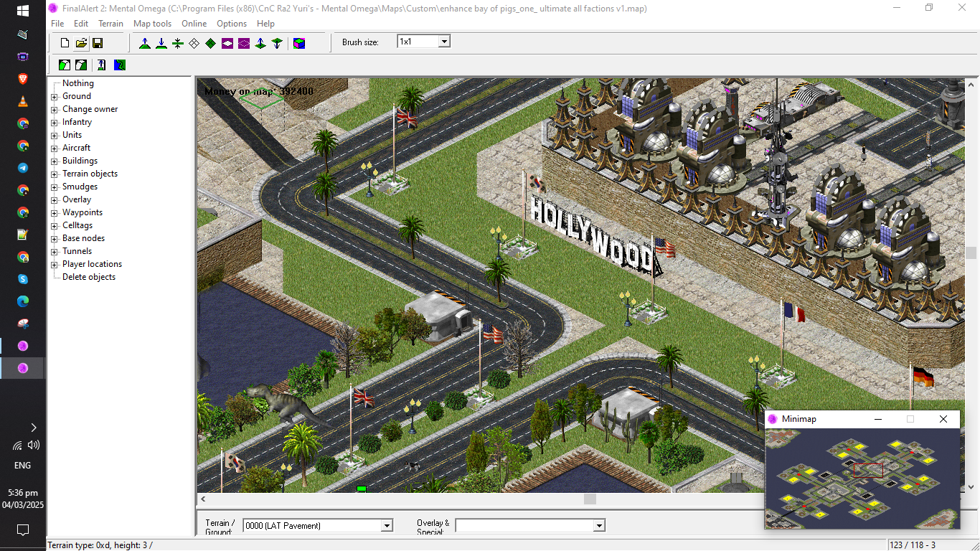Expand the Infantry tree node
The width and height of the screenshot is (980, 551).
[54, 122]
